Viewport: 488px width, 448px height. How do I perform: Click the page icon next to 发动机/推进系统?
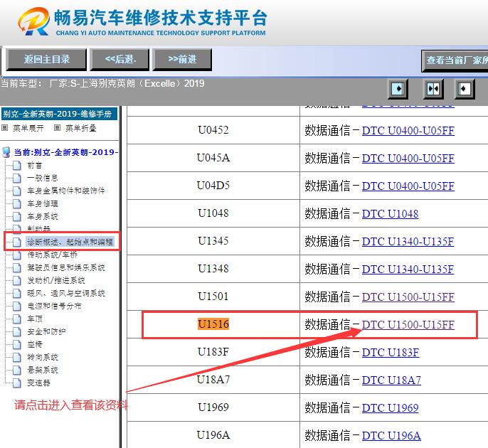pos(17,281)
